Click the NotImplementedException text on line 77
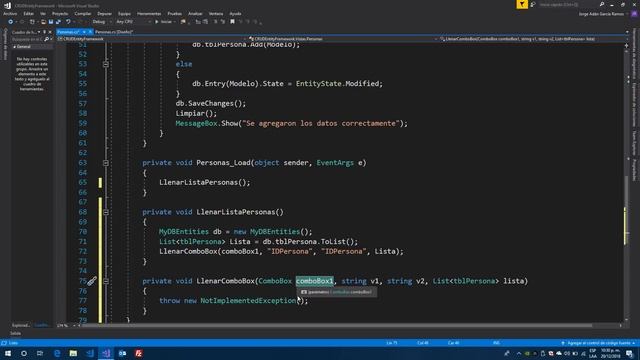Screen dimensions: 640x360 coord(248,301)
